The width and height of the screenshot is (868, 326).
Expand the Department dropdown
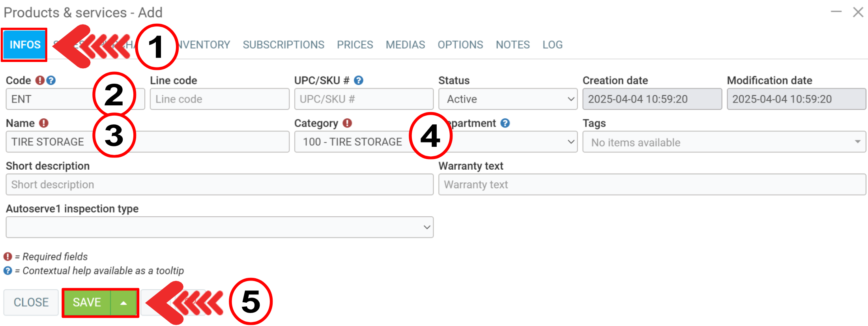click(513, 142)
